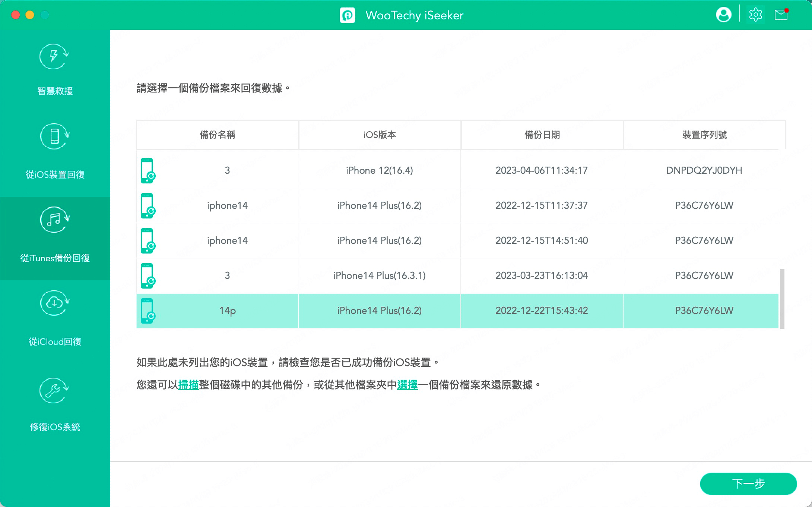The image size is (812, 507).
Task: Click backup name 3 in the iPhone 12 row
Action: point(227,170)
